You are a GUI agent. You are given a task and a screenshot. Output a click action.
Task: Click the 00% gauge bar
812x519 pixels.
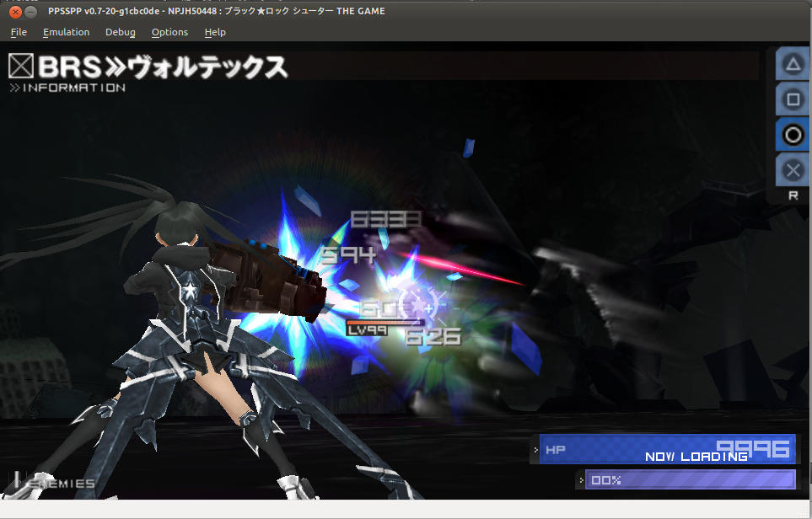point(691,479)
